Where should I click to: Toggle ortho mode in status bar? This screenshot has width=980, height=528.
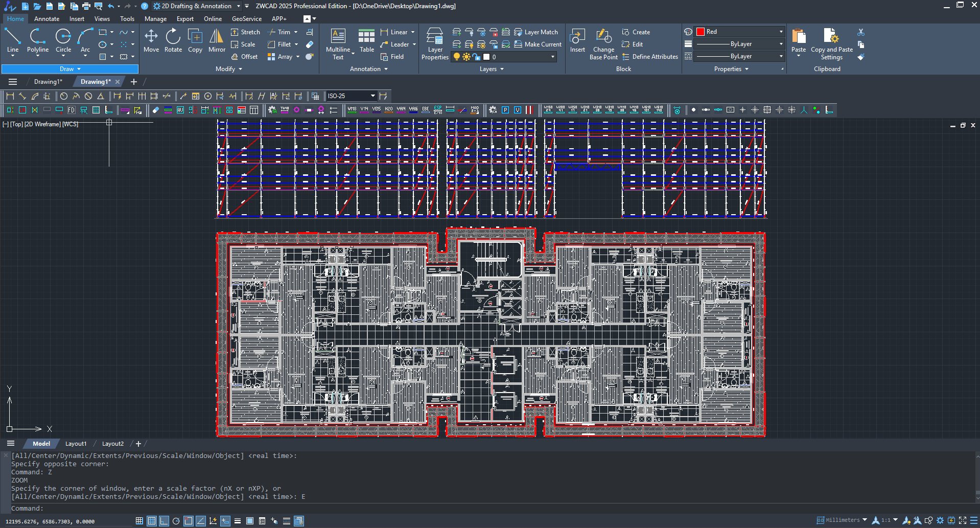164,521
